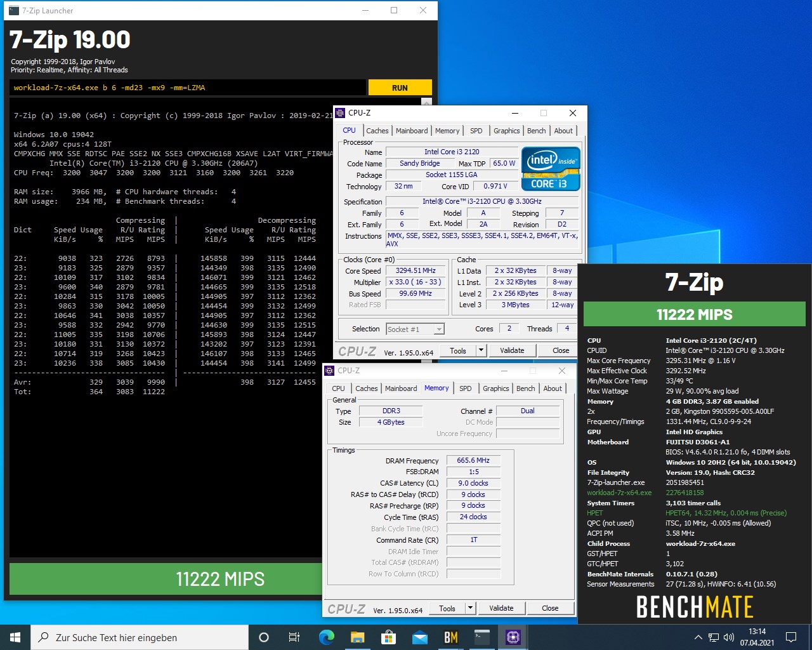Open Bench tab in top CPU-Z window
This screenshot has width=812, height=650.
537,131
